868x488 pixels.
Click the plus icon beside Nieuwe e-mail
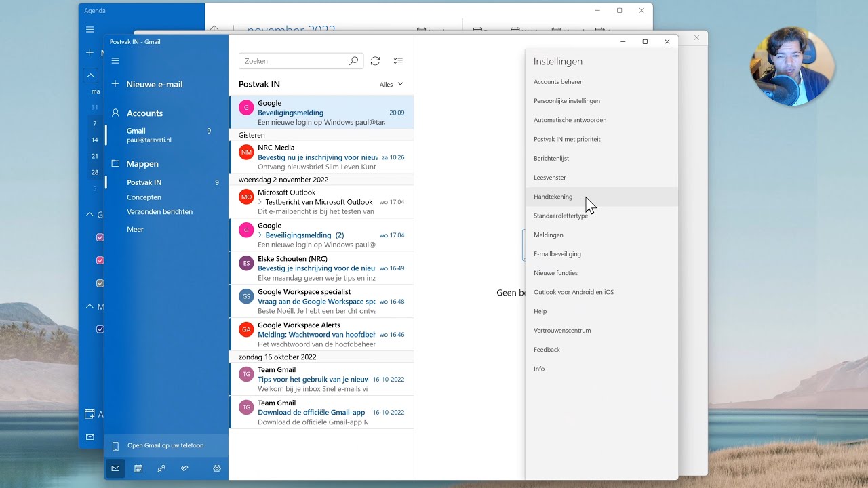pos(115,84)
